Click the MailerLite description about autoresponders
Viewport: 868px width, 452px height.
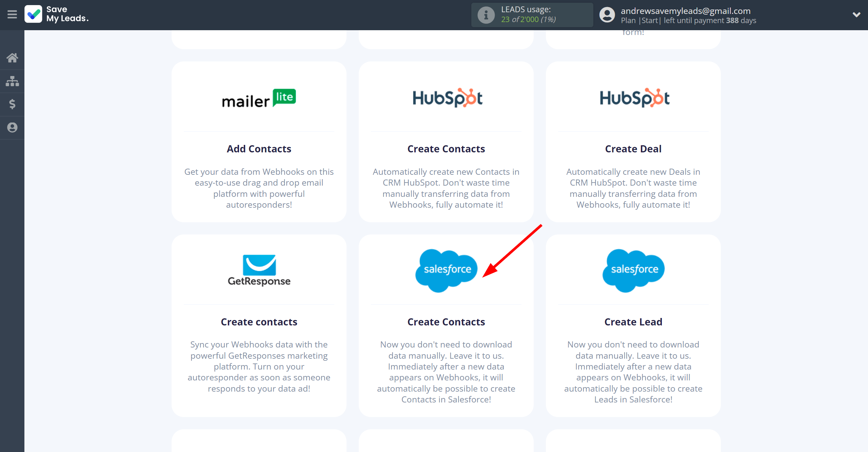coord(259,188)
